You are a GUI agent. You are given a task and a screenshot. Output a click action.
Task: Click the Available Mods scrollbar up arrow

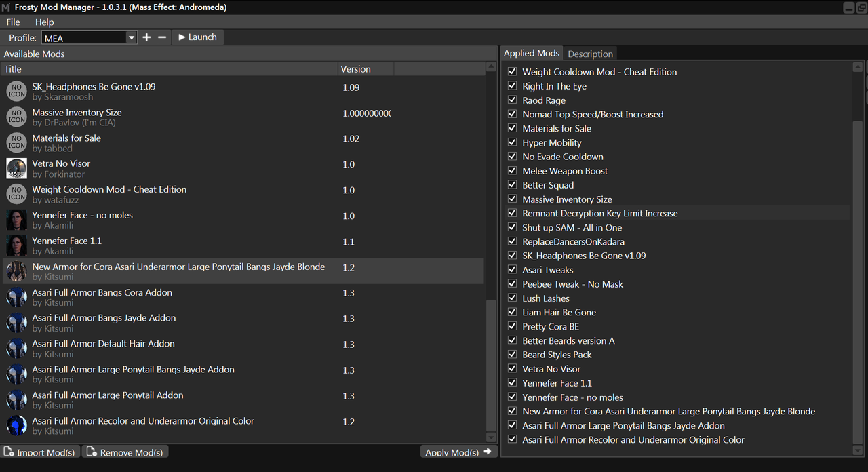492,68
